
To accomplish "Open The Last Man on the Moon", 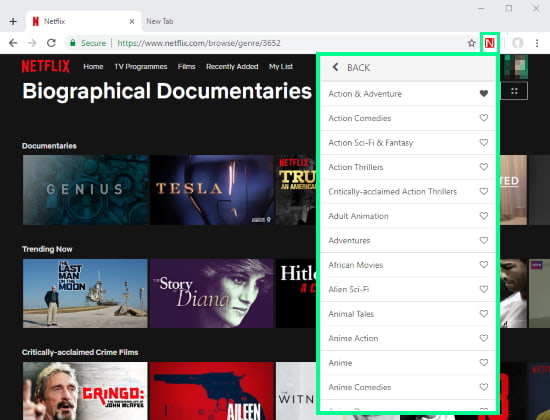I will pos(86,293).
